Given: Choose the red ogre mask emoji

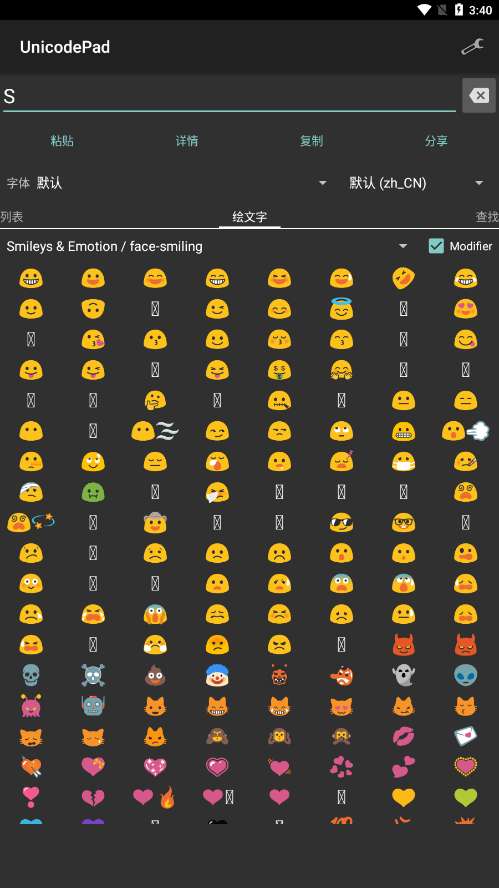Looking at the screenshot, I should point(279,675).
